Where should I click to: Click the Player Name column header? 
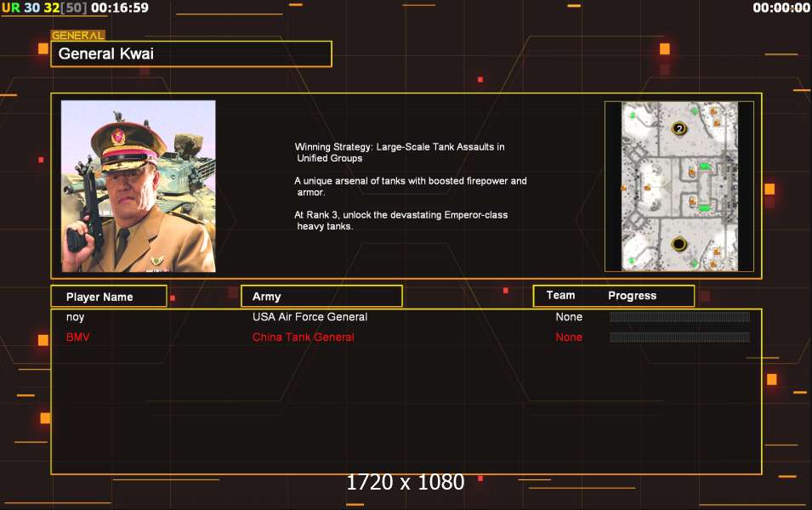(109, 296)
